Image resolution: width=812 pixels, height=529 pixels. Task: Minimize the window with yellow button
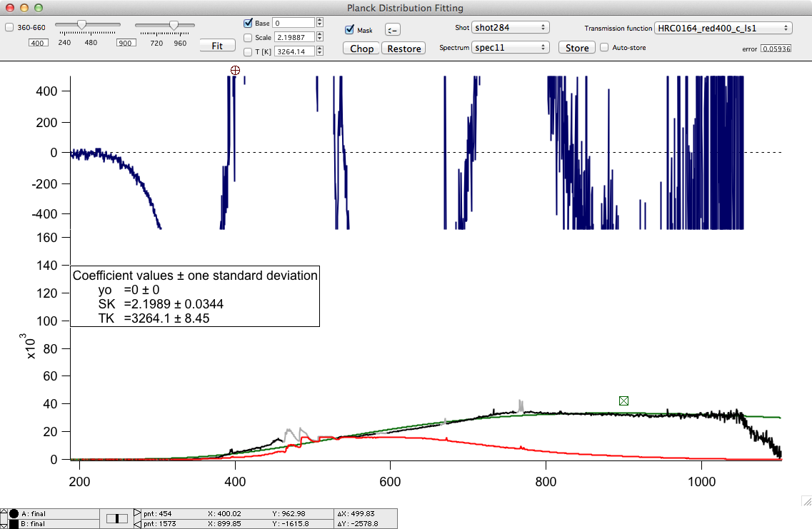[24, 8]
